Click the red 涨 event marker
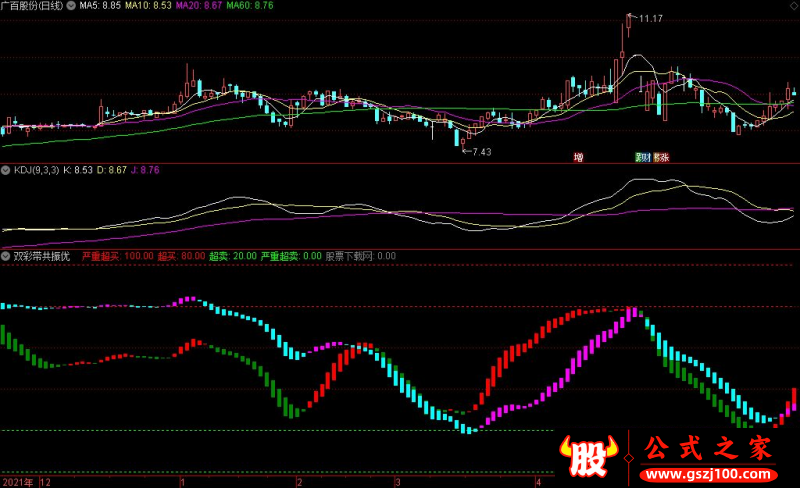 click(664, 157)
